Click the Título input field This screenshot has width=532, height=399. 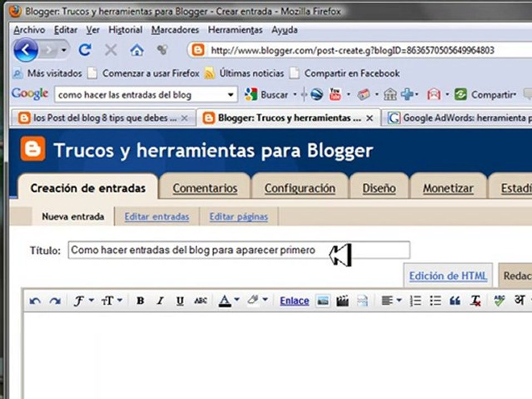point(239,250)
